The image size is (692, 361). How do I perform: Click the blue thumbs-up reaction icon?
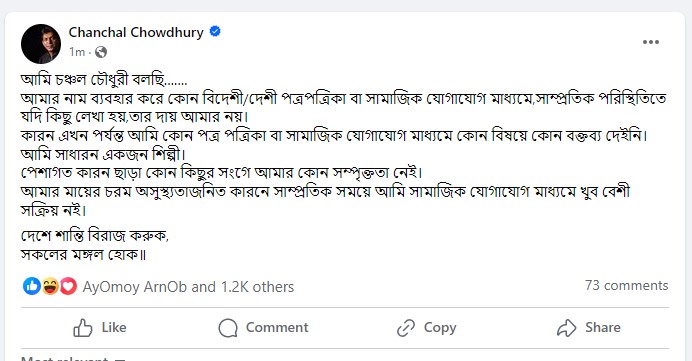point(32,286)
